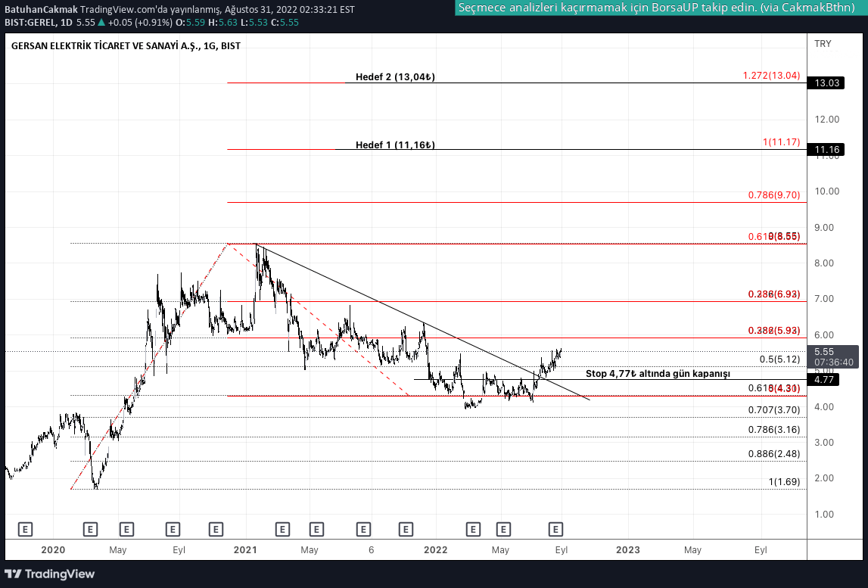Click 2021 on the time axis

245,550
